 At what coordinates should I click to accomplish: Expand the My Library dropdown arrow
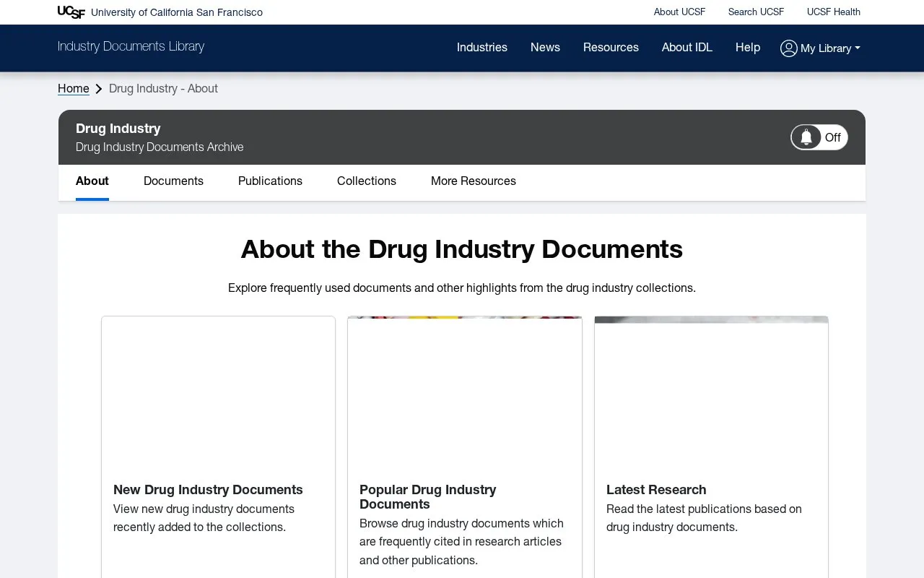click(858, 48)
